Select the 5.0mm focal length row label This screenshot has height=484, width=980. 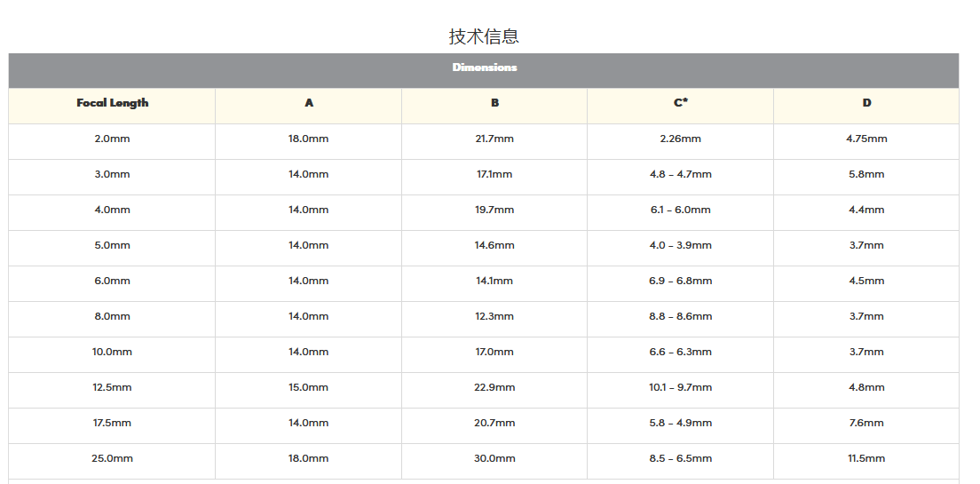[x=112, y=245]
